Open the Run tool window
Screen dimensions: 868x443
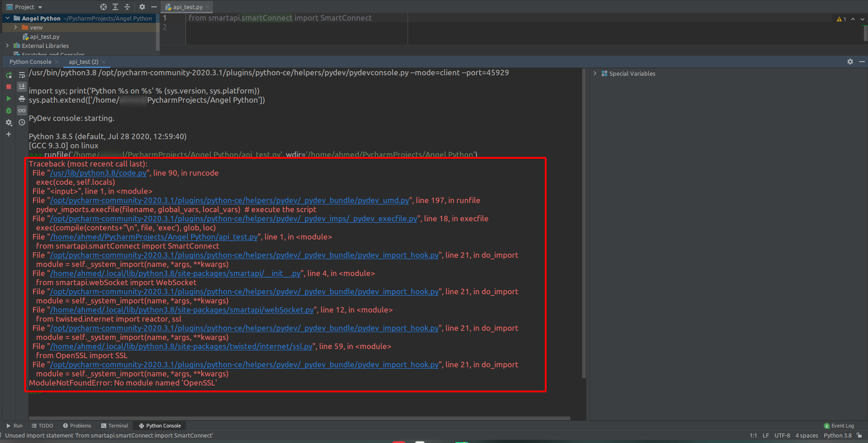(14, 426)
